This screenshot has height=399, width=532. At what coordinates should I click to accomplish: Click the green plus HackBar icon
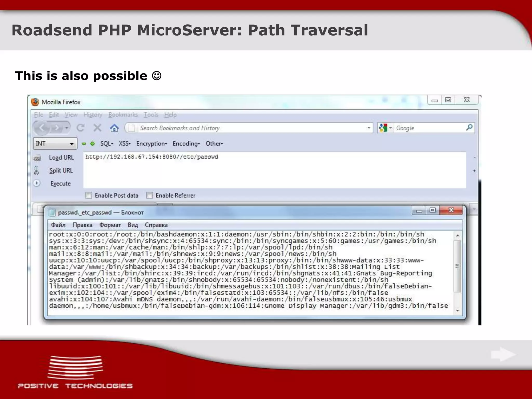(x=92, y=143)
